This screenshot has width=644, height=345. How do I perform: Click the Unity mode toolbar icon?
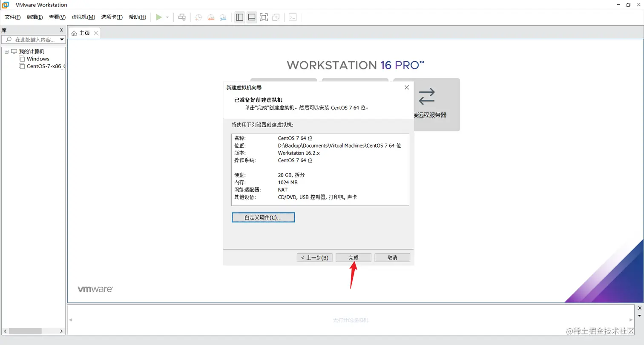point(276,17)
